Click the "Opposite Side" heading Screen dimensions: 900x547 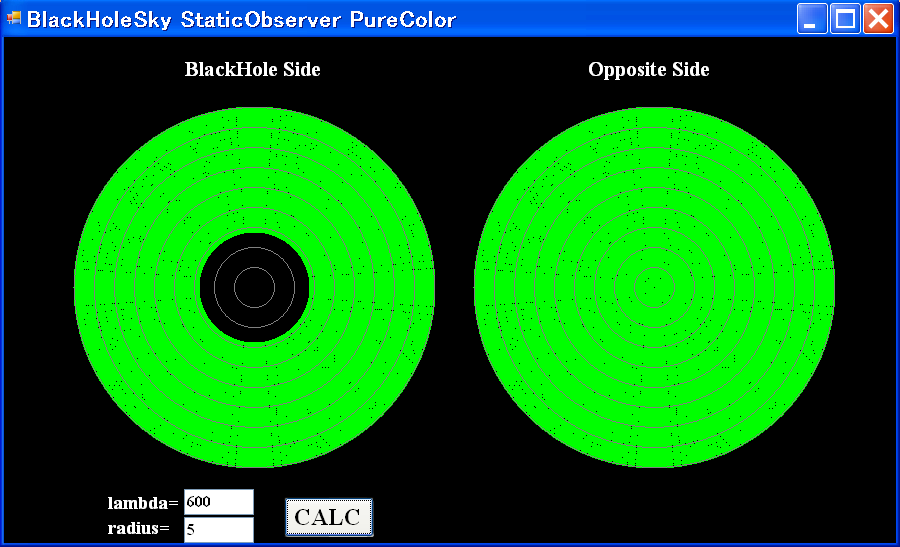pyautogui.click(x=648, y=69)
